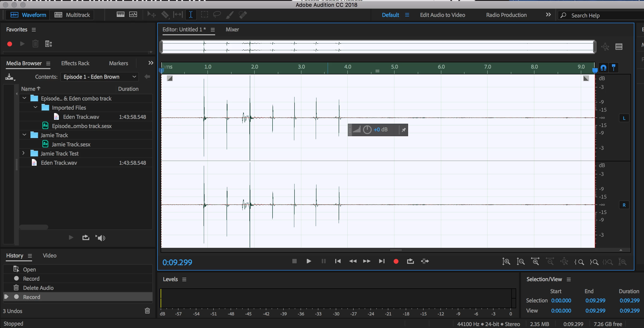Select Radio Production workspace
The width and height of the screenshot is (644, 328).
pyautogui.click(x=506, y=15)
